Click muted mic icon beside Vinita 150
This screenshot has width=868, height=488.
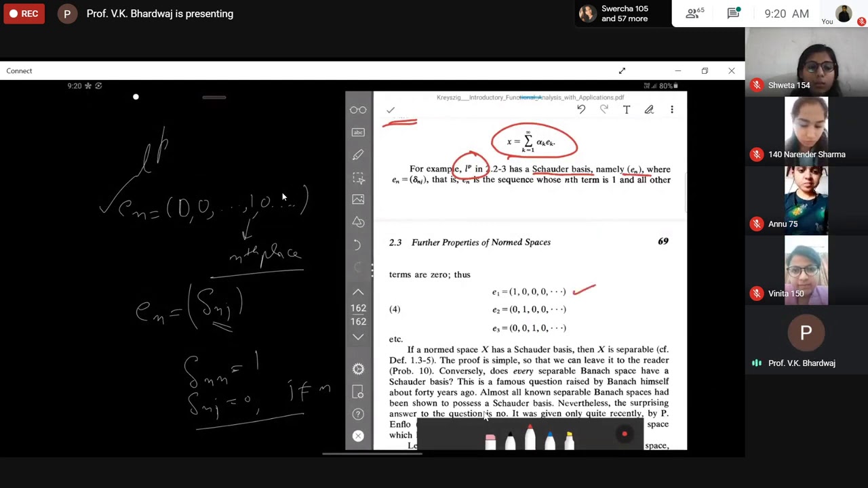click(x=757, y=293)
